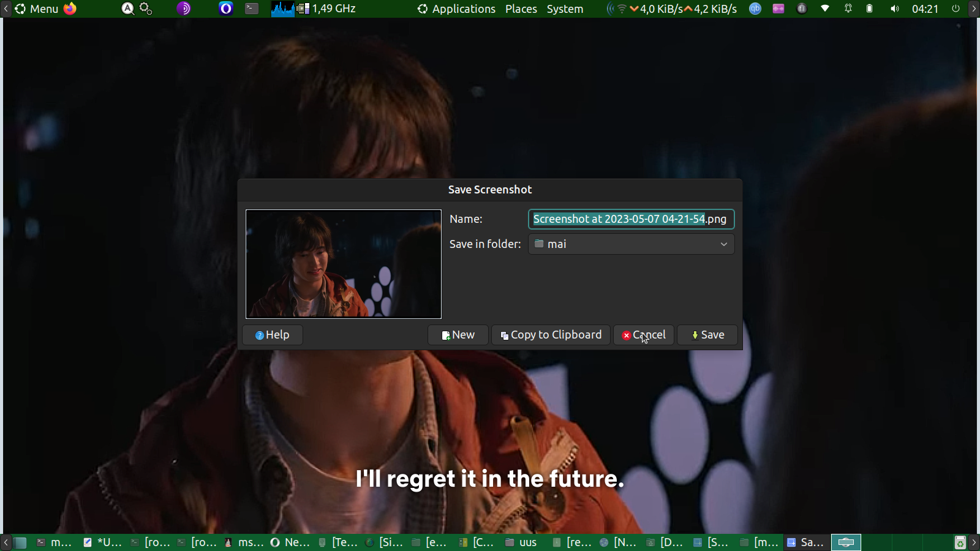980x551 pixels.
Task: Click the screenshot preview thumbnail
Action: tap(344, 264)
